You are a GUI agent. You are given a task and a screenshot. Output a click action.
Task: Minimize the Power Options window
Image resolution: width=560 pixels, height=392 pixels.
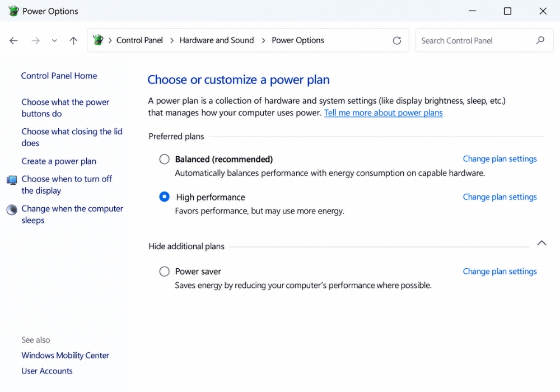(x=472, y=11)
